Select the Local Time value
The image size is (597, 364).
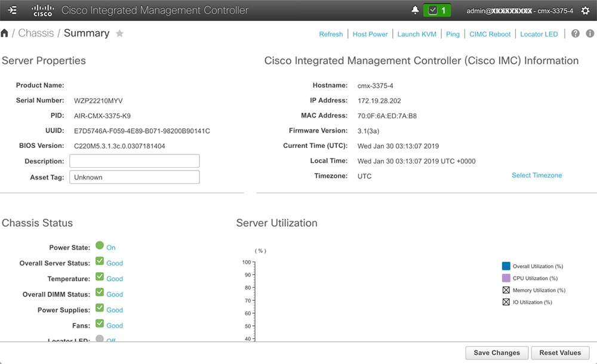[417, 161]
